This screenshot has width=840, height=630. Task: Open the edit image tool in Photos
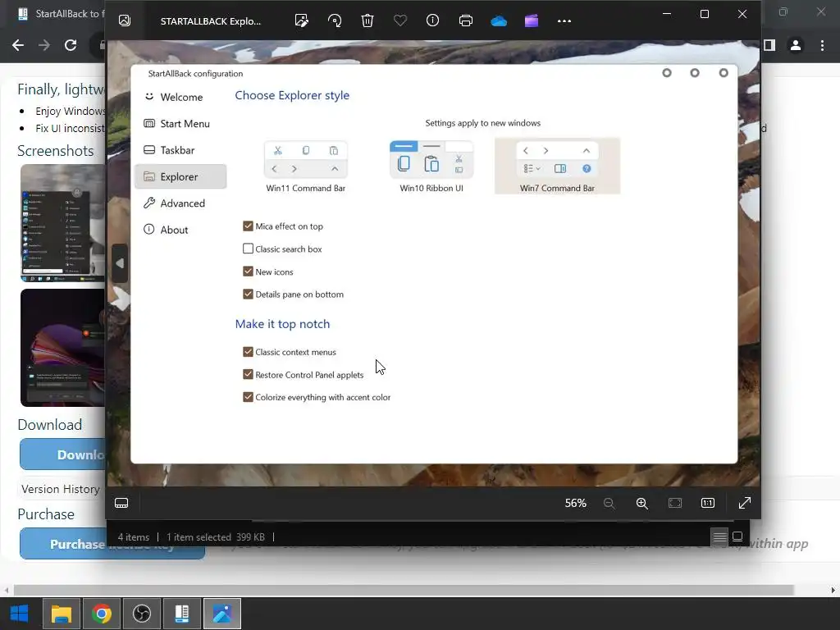[x=302, y=21]
